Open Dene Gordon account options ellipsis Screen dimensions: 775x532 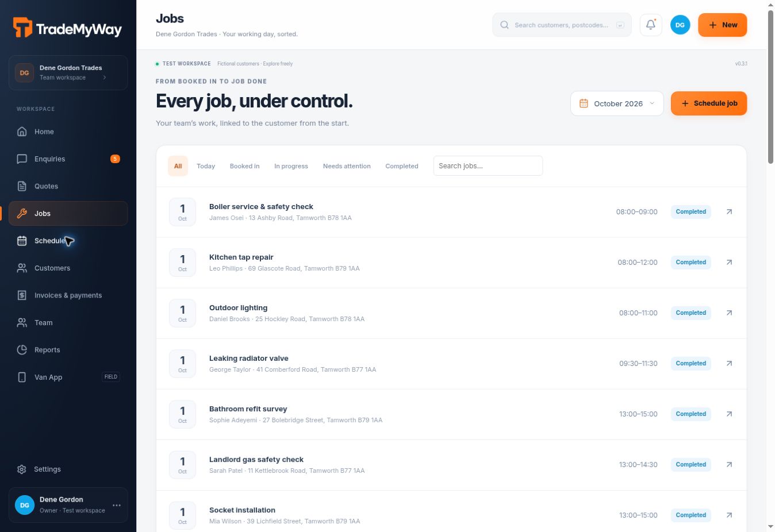click(x=117, y=505)
